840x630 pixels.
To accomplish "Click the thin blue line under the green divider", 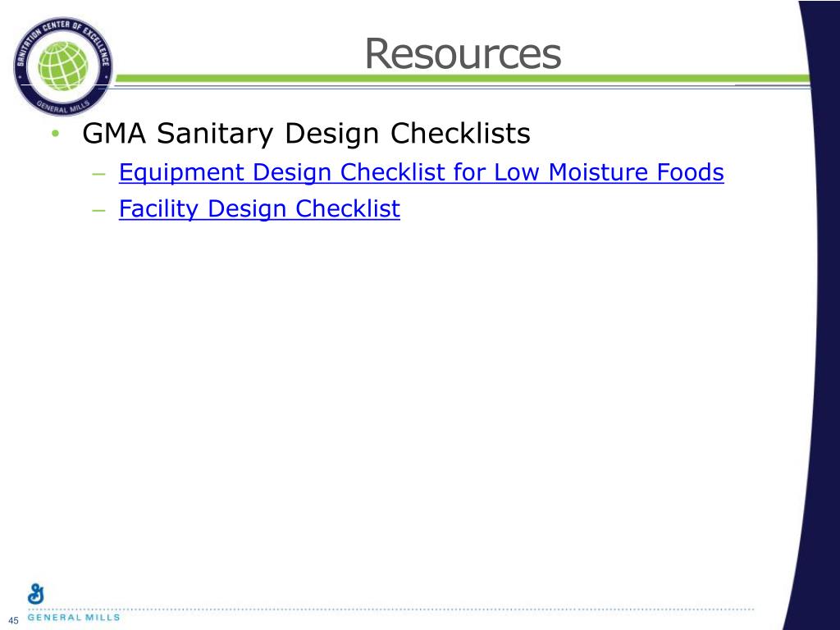I will (463, 85).
